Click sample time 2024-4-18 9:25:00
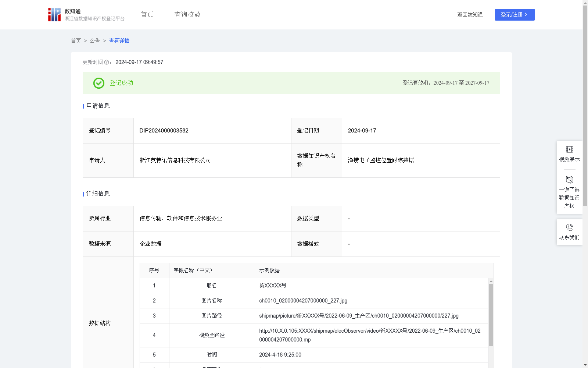The height and width of the screenshot is (368, 588). click(280, 355)
